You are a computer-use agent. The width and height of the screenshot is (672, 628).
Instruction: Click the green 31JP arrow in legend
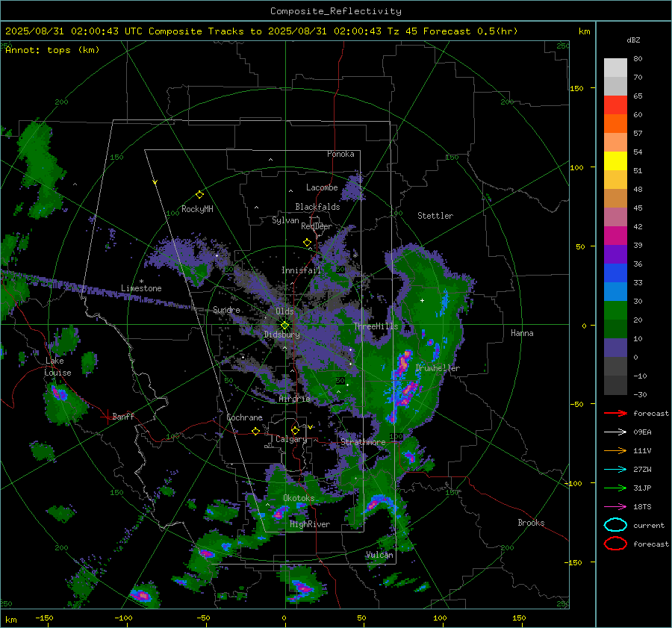click(615, 488)
